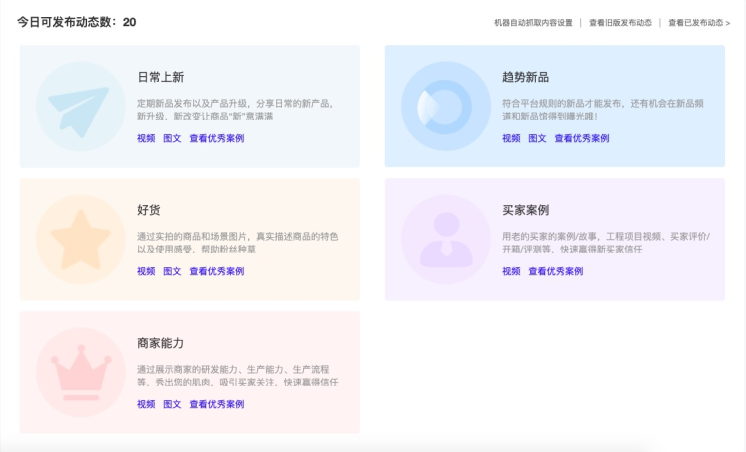Open 查看优秀案例 under 日常上新

(x=216, y=139)
